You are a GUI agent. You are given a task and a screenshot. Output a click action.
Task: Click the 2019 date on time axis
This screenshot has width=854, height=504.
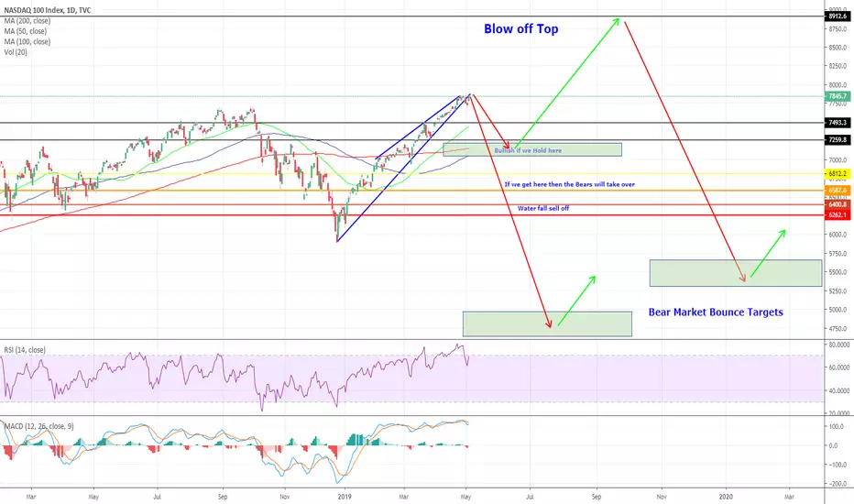pos(345,497)
